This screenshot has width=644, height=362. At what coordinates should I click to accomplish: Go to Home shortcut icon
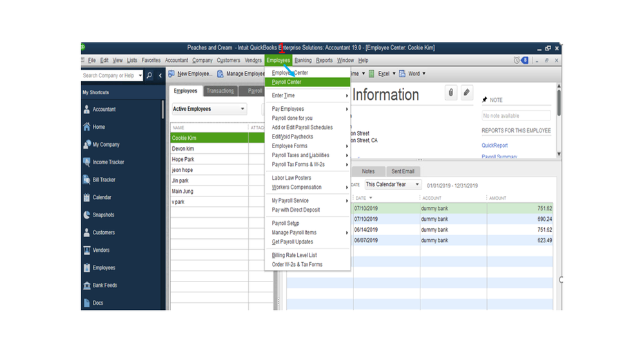pos(86,127)
